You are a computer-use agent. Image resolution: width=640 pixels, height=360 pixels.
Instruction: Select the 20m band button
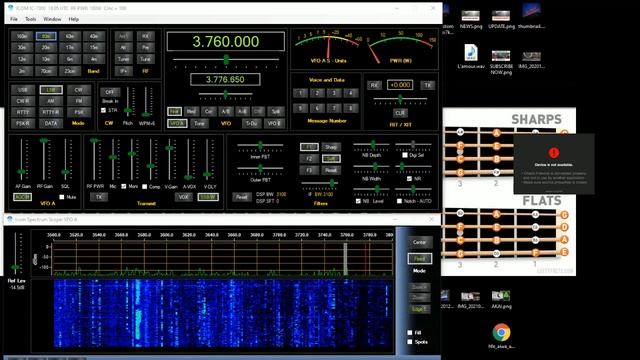click(46, 47)
